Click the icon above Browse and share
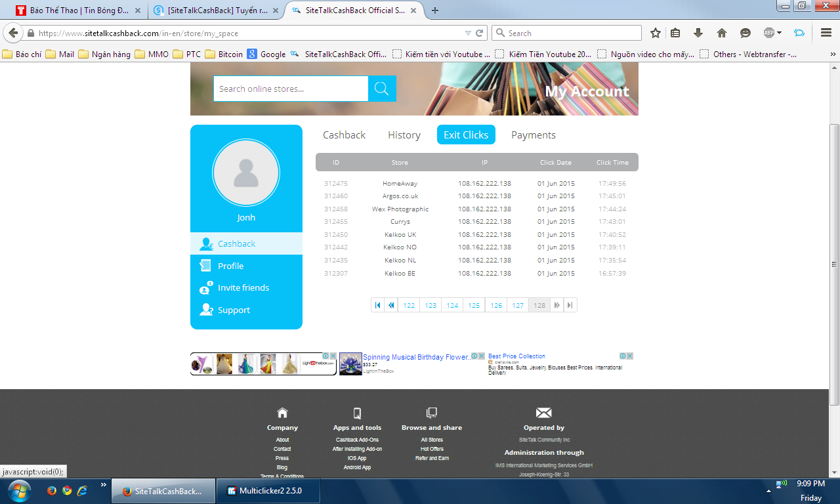The image size is (840, 504). coord(432,413)
